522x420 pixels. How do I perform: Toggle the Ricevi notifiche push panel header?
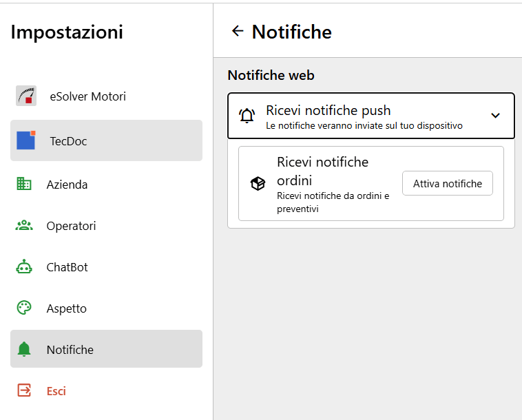371,116
